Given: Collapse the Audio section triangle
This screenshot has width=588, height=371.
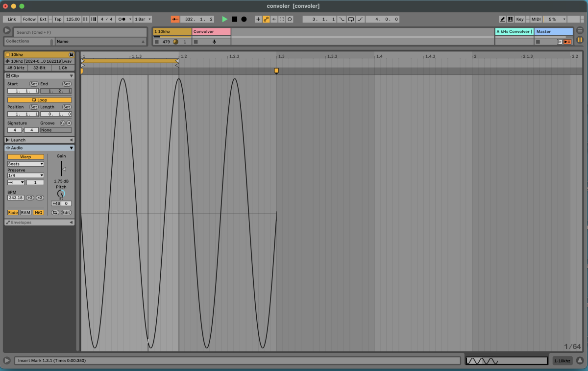Looking at the screenshot, I should [72, 148].
